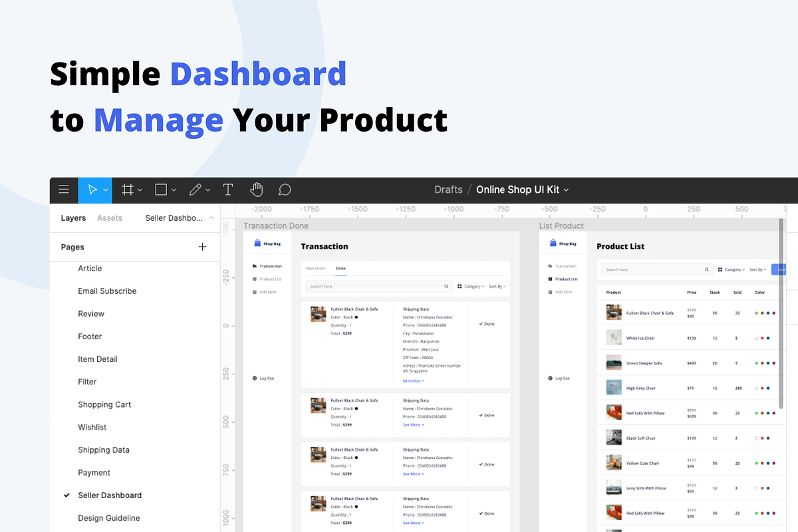Click the category grid icon in Transaction frame

point(460,287)
